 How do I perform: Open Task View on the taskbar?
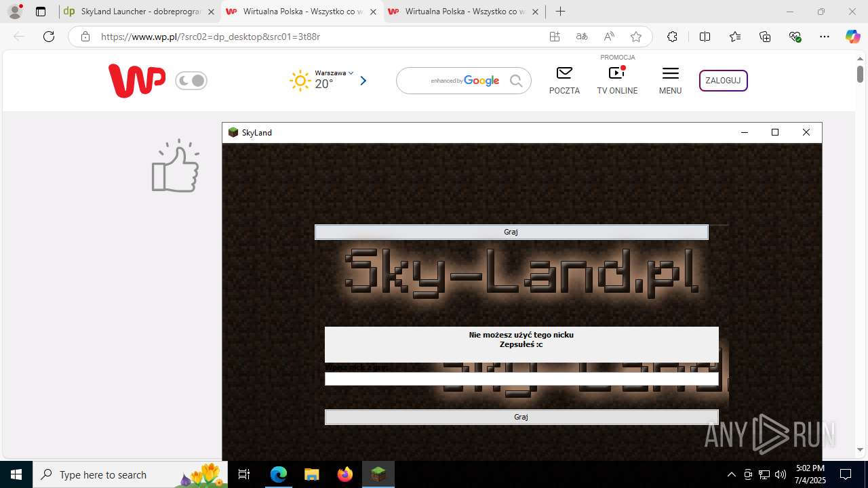tap(245, 474)
